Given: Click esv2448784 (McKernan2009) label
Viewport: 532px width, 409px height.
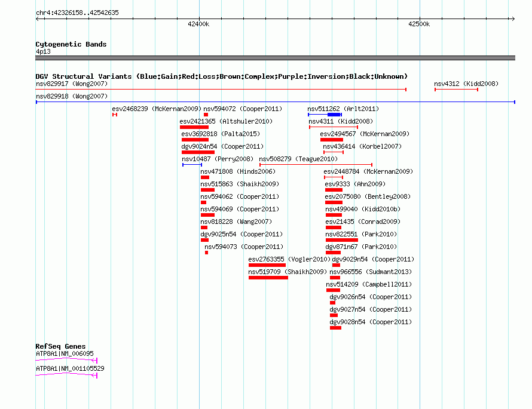Looking at the screenshot, I should click(x=368, y=171).
